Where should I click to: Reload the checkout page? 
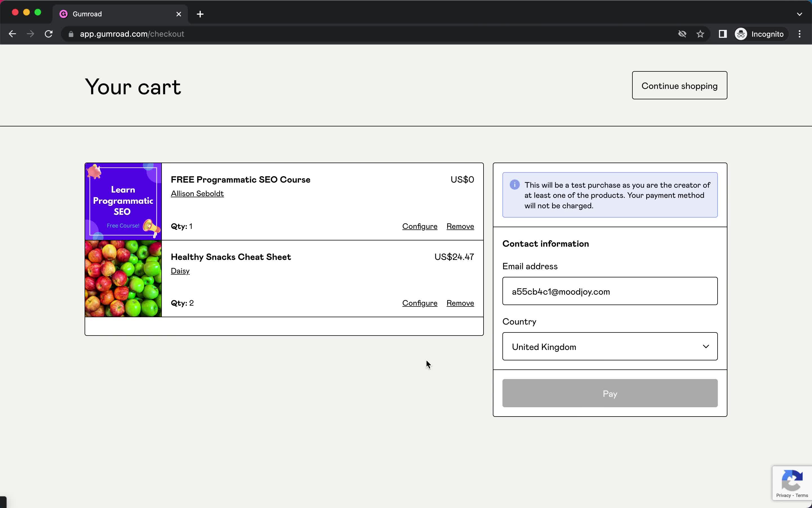coord(49,34)
